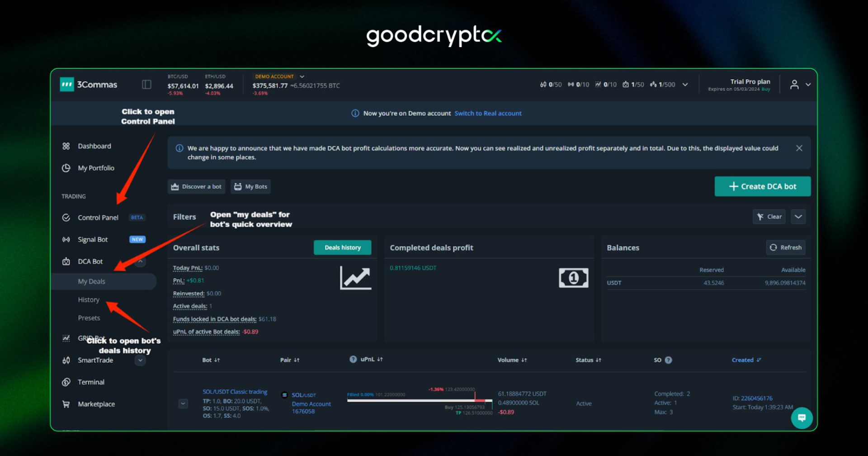Click completed deals profit value 0.81159146 USDT

pyautogui.click(x=413, y=268)
